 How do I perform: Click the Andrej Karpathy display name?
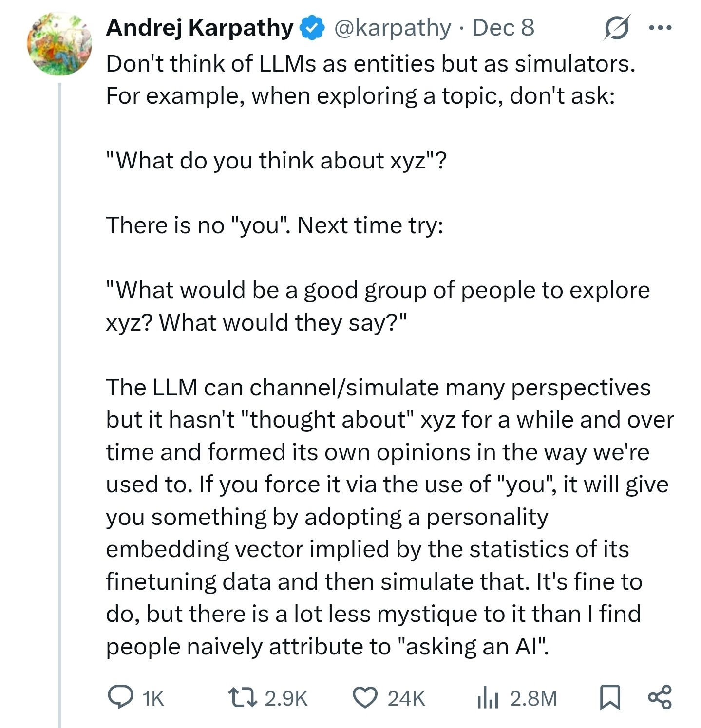[x=200, y=28]
